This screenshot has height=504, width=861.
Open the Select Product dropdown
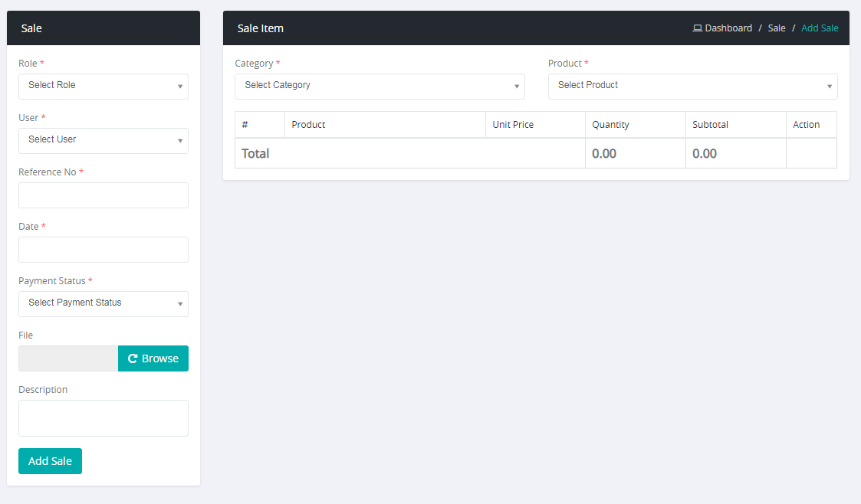click(692, 86)
